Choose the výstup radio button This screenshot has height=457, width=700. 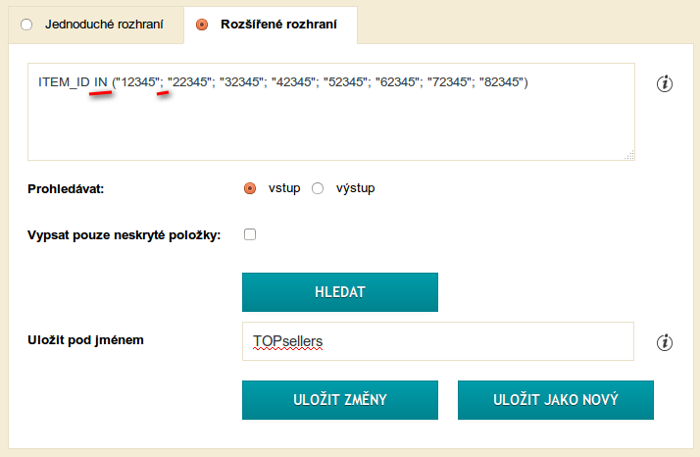[x=318, y=188]
